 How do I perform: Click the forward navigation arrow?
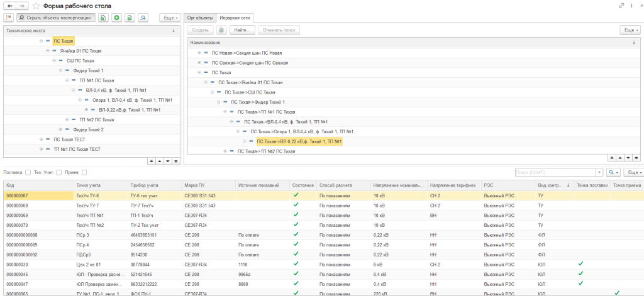click(x=21, y=6)
